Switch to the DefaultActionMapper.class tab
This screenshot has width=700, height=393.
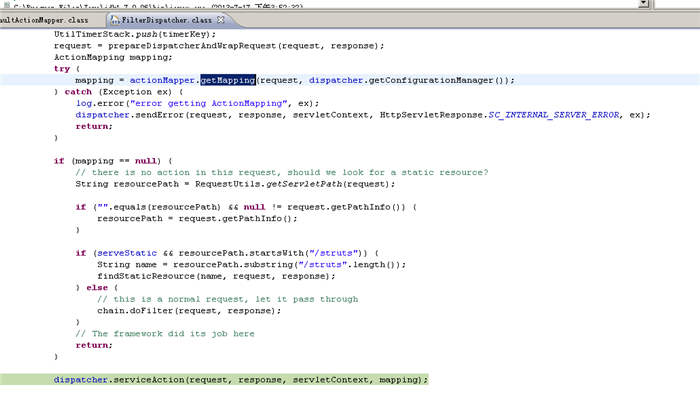click(x=44, y=20)
